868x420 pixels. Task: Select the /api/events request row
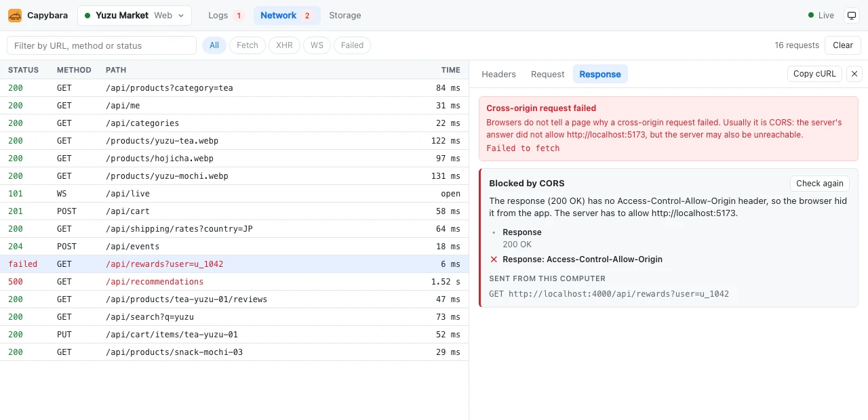coord(234,247)
